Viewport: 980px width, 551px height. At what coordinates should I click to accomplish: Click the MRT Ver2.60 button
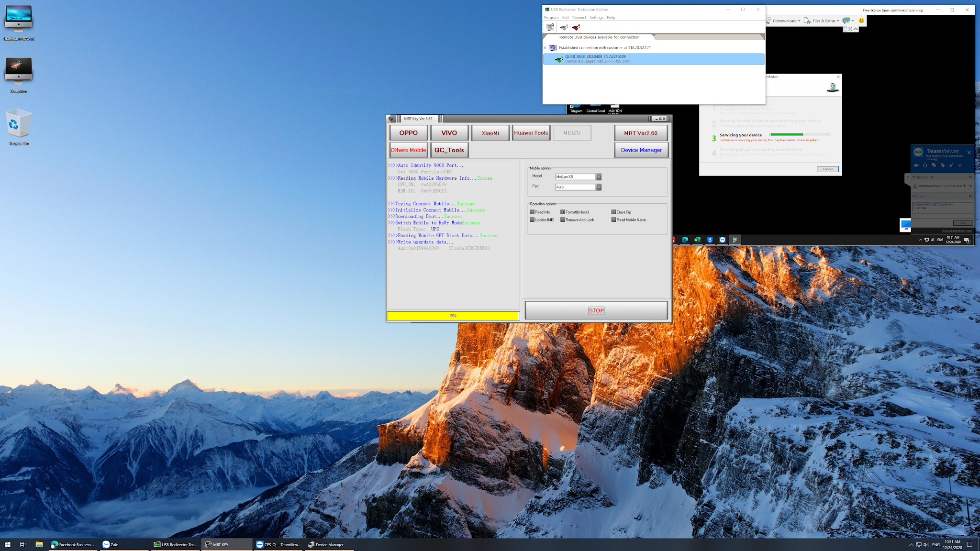(641, 133)
